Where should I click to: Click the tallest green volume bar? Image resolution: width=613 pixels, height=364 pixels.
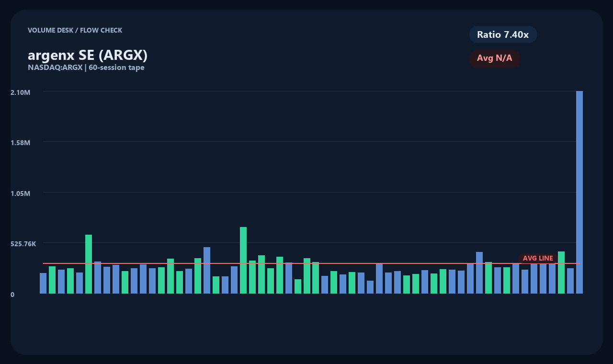tap(243, 260)
